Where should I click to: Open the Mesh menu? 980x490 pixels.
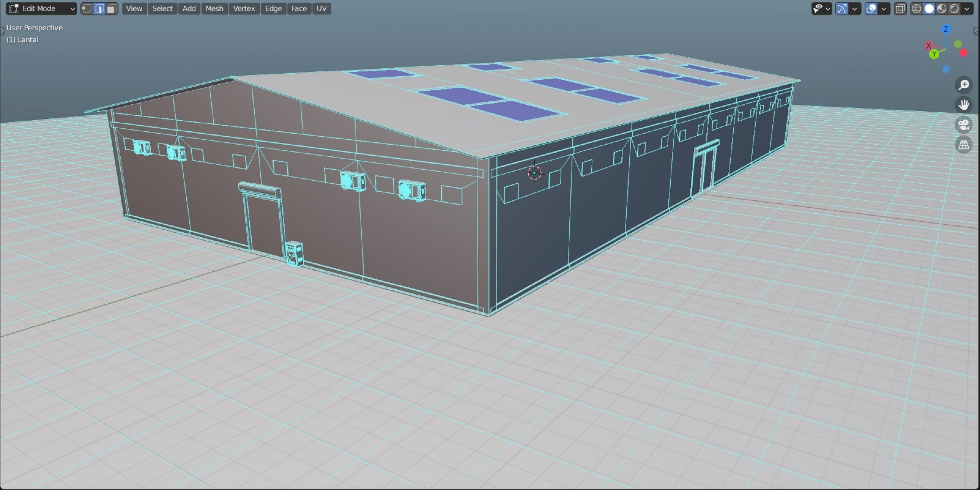pos(214,8)
